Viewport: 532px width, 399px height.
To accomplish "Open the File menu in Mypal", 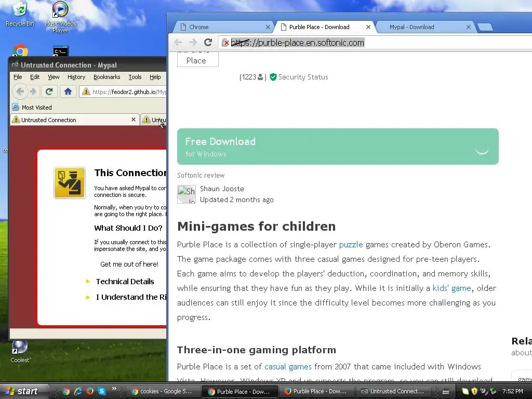I will (18, 77).
